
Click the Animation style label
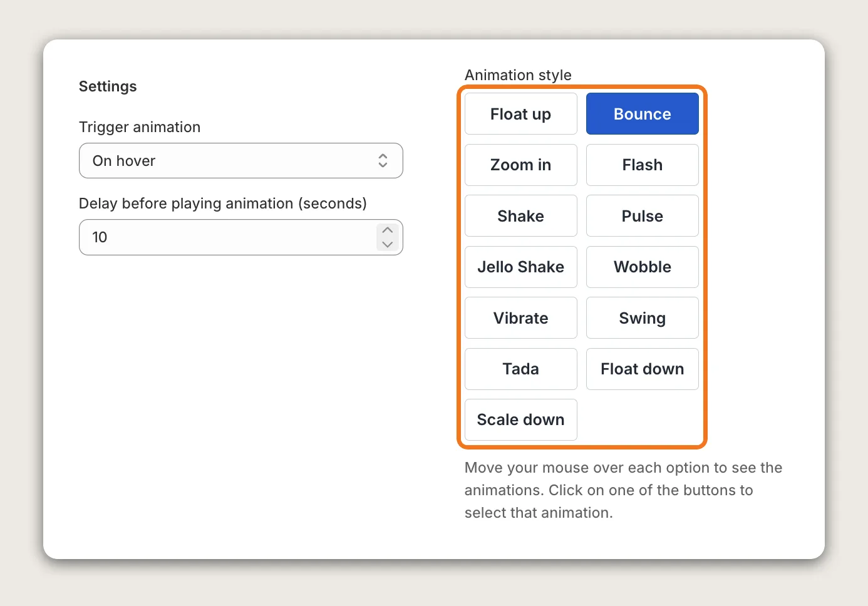[518, 75]
